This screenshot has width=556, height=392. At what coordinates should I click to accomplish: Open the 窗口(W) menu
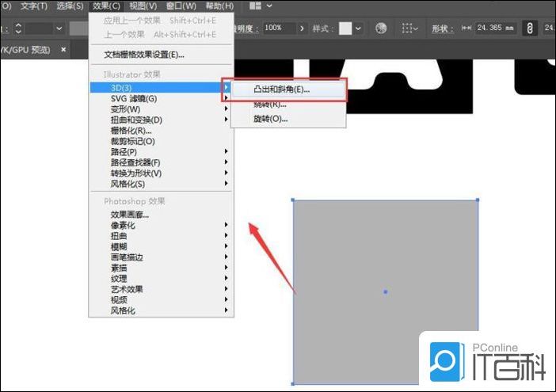pyautogui.click(x=181, y=6)
